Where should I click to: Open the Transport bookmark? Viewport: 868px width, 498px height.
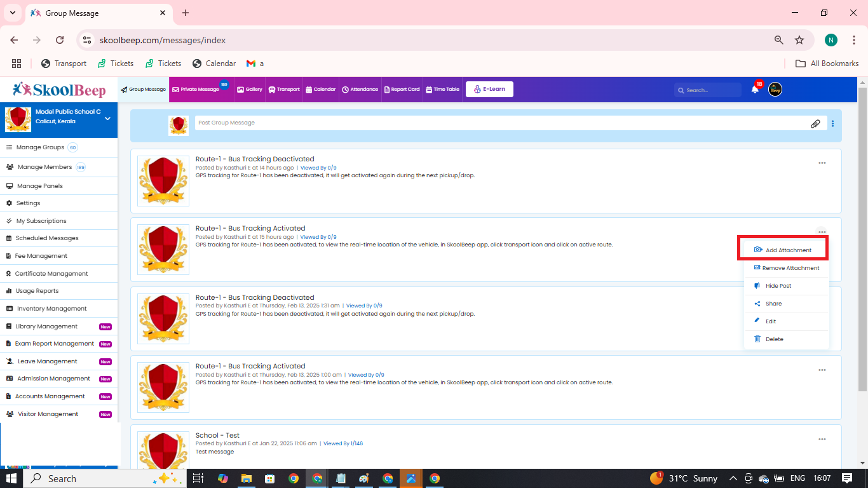point(64,64)
